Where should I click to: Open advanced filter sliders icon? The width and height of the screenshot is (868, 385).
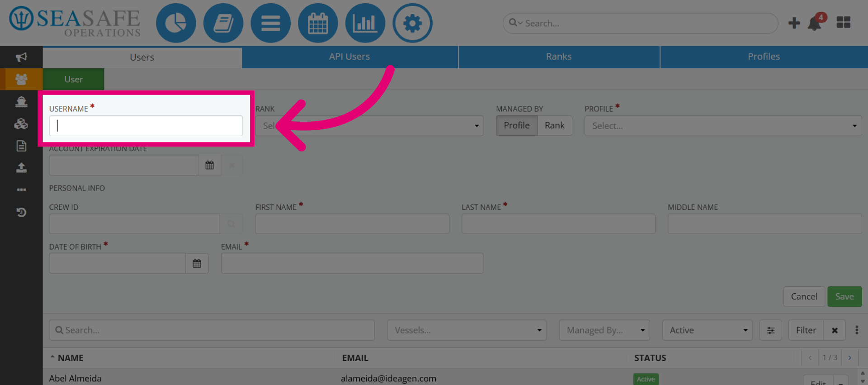coord(771,330)
